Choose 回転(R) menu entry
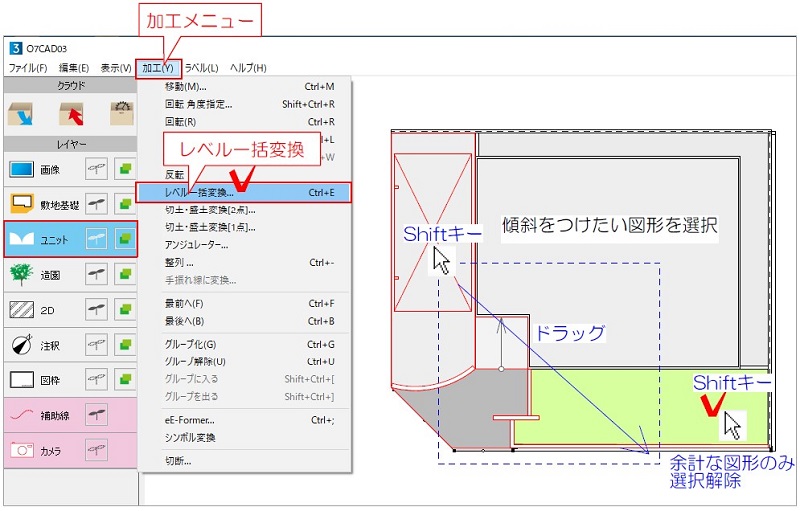Viewport: 800px width, 511px height. (245, 122)
